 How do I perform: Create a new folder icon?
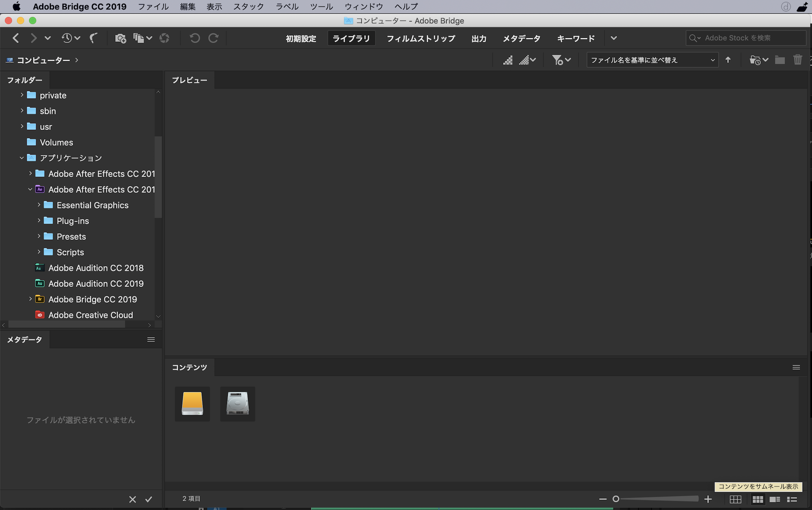click(x=780, y=60)
